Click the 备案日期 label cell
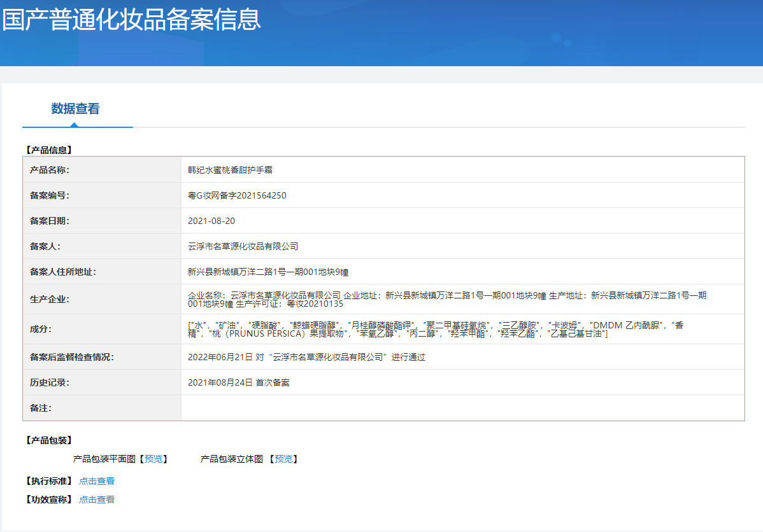This screenshot has width=763, height=532. (102, 221)
